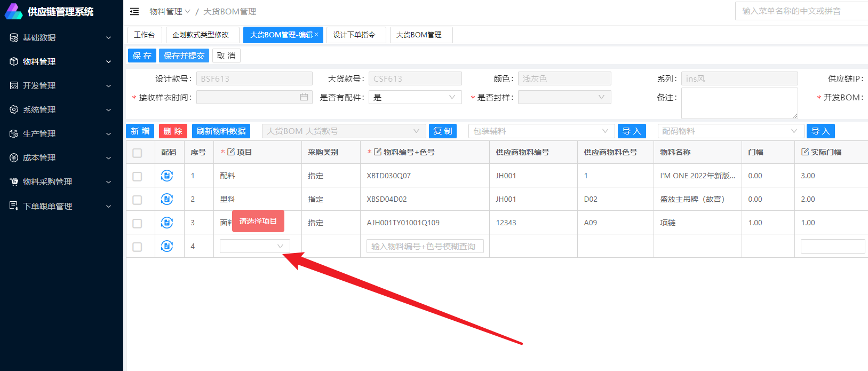868x371 pixels.
Task: Click the 配码 icon in row 4
Action: pyautogui.click(x=167, y=246)
